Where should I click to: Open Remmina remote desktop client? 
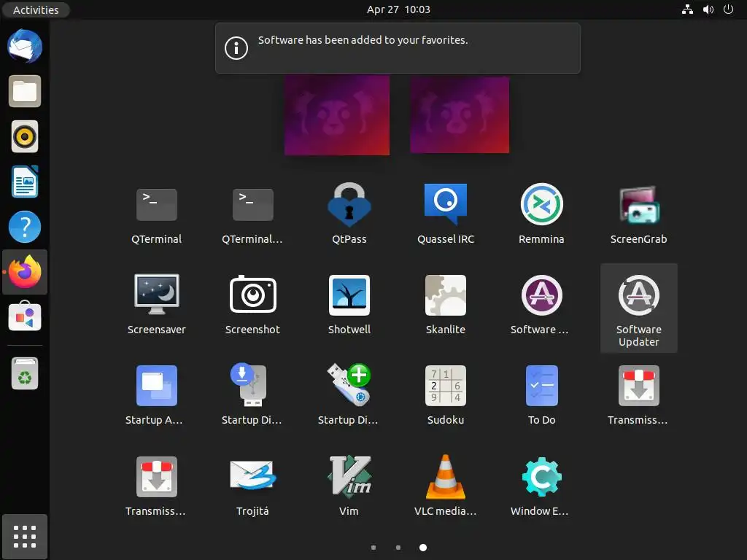coord(542,214)
